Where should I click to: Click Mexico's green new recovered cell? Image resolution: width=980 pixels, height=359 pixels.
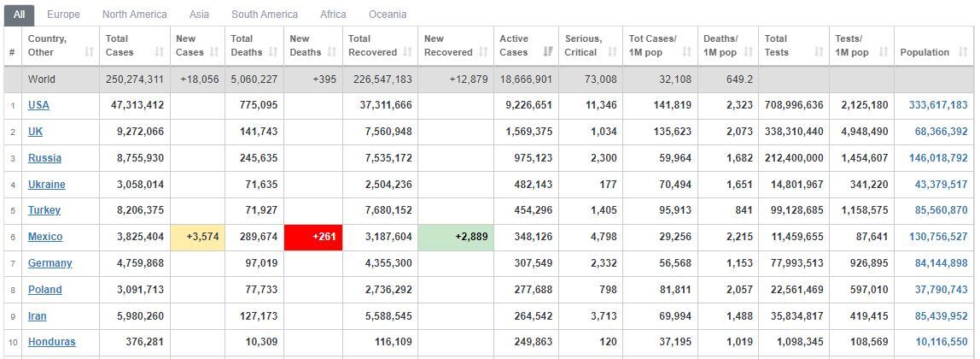pos(456,237)
